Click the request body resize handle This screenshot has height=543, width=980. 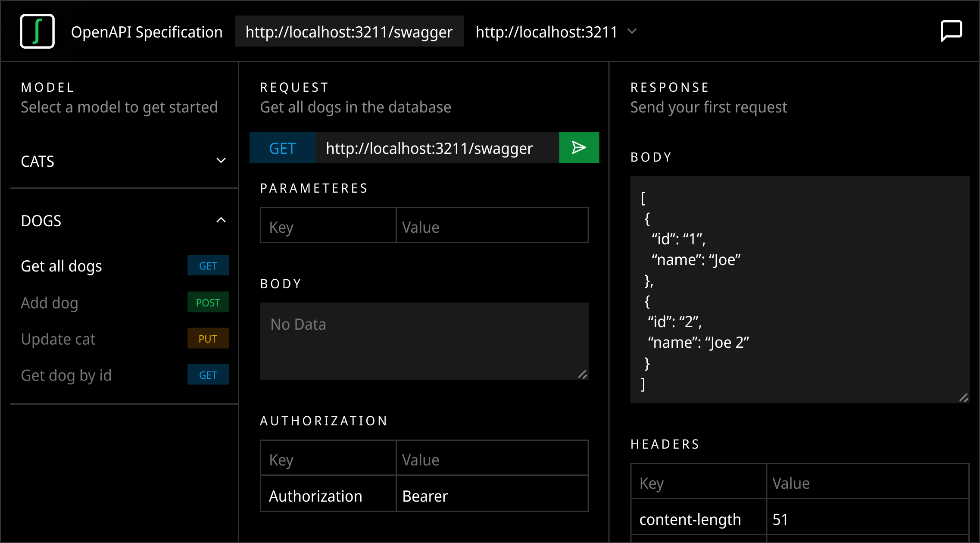coord(582,374)
